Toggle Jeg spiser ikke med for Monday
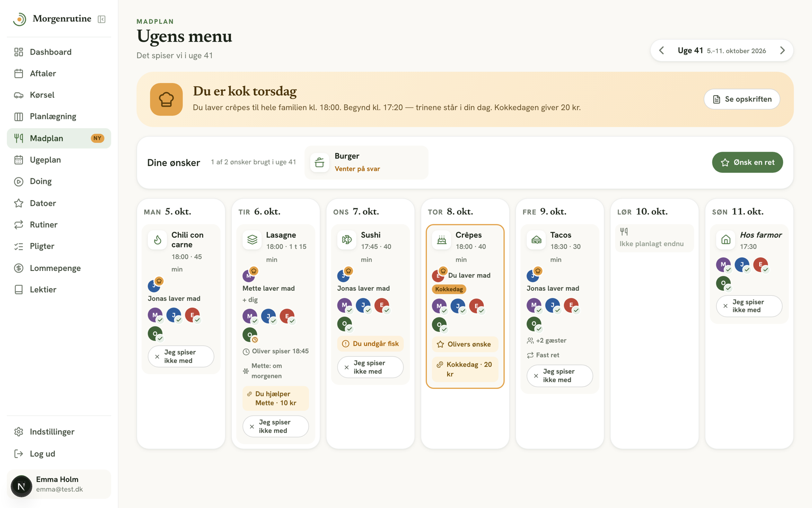 (181, 356)
